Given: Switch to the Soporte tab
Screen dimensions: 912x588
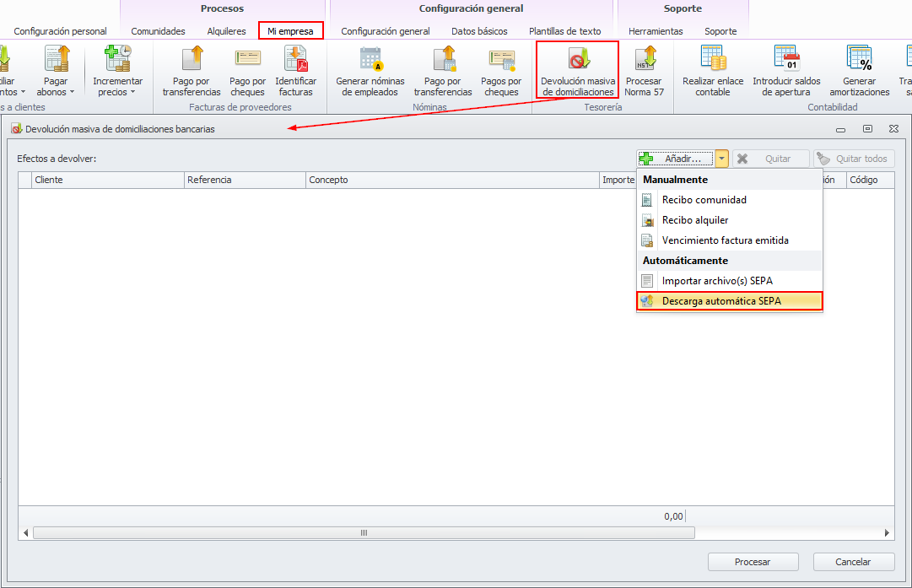Looking at the screenshot, I should click(x=720, y=31).
